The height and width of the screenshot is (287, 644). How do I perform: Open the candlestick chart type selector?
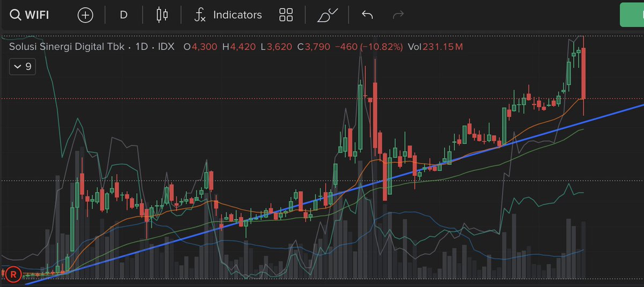(162, 15)
